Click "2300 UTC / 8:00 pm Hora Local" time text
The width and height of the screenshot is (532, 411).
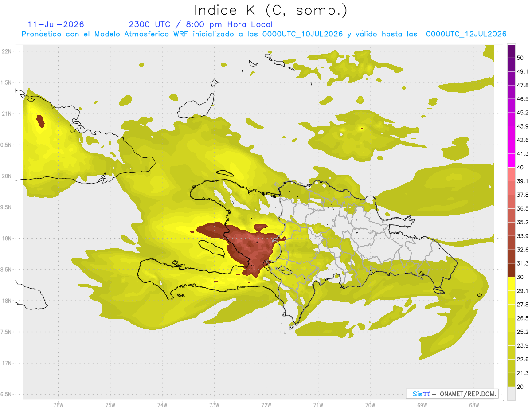[x=200, y=24]
